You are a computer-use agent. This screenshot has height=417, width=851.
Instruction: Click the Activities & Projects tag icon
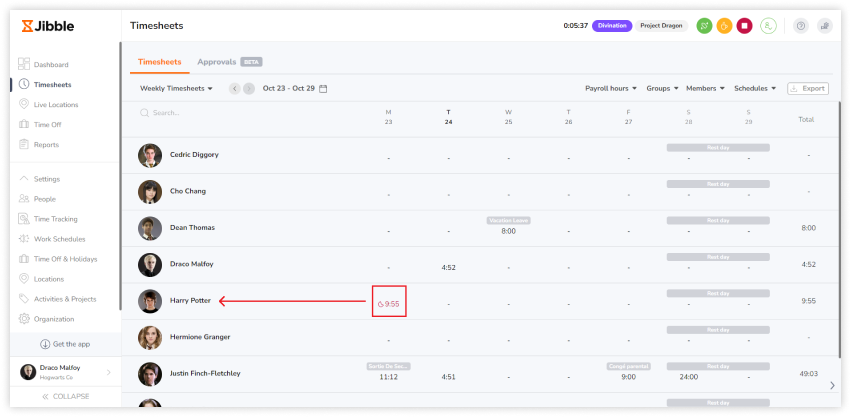pyautogui.click(x=24, y=299)
